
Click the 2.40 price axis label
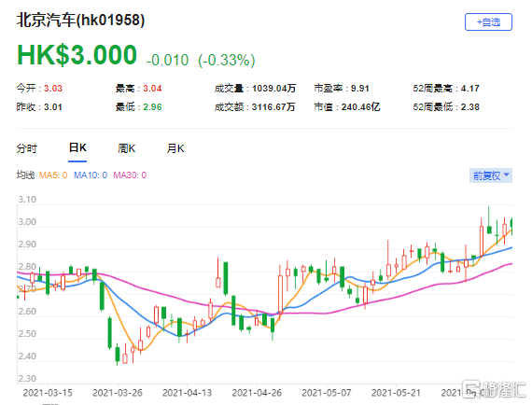[x=27, y=356]
